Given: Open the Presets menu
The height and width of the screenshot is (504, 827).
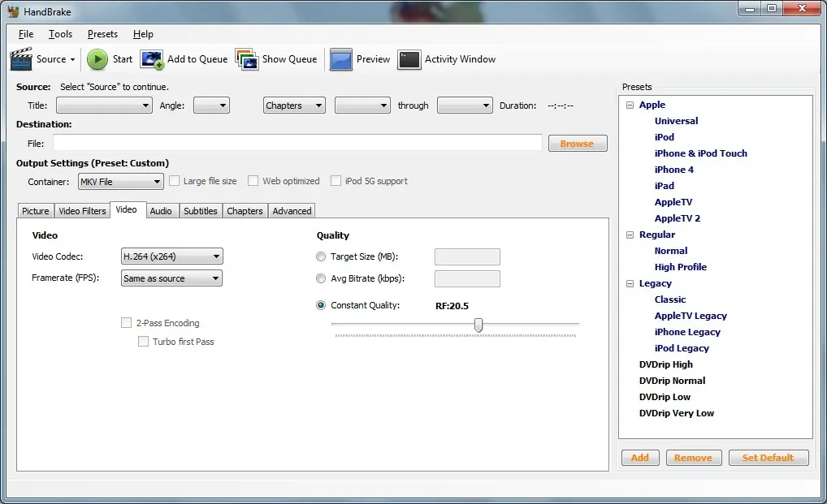Looking at the screenshot, I should 102,34.
